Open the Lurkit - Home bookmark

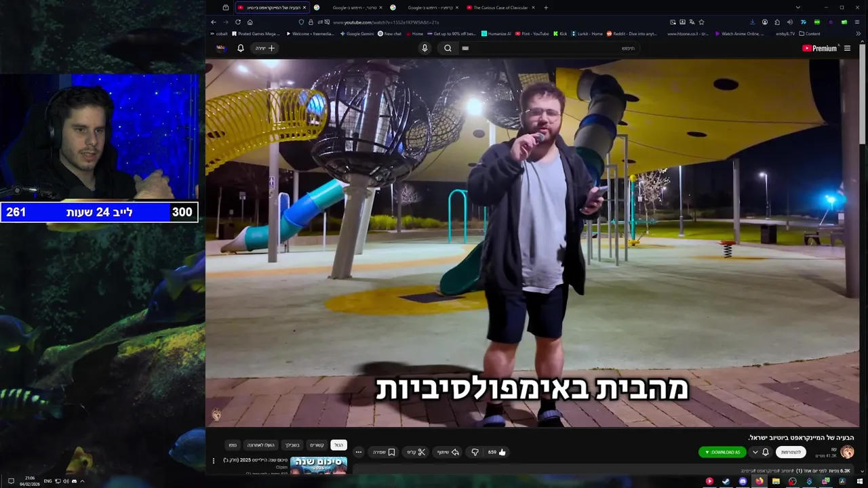(587, 33)
